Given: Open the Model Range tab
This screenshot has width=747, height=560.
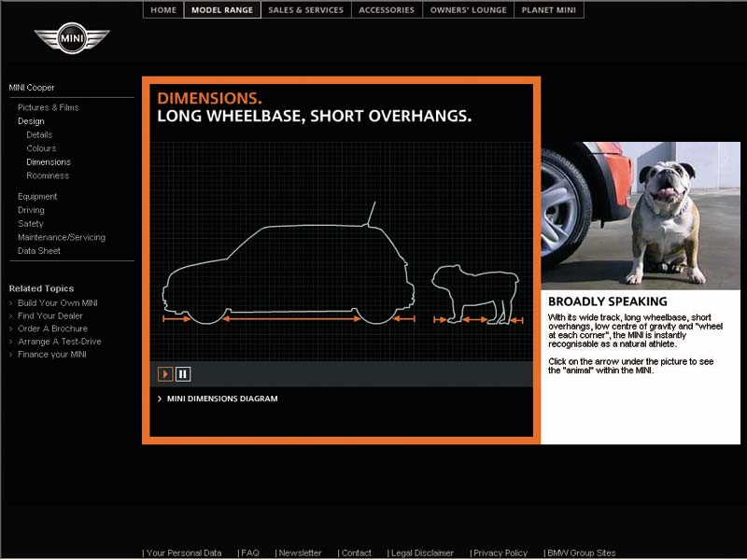Looking at the screenshot, I should 222,10.
